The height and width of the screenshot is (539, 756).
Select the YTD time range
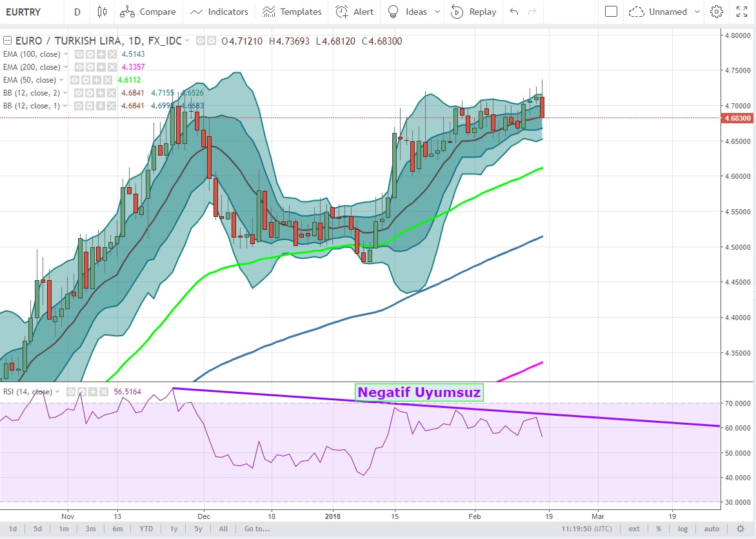[x=146, y=529]
